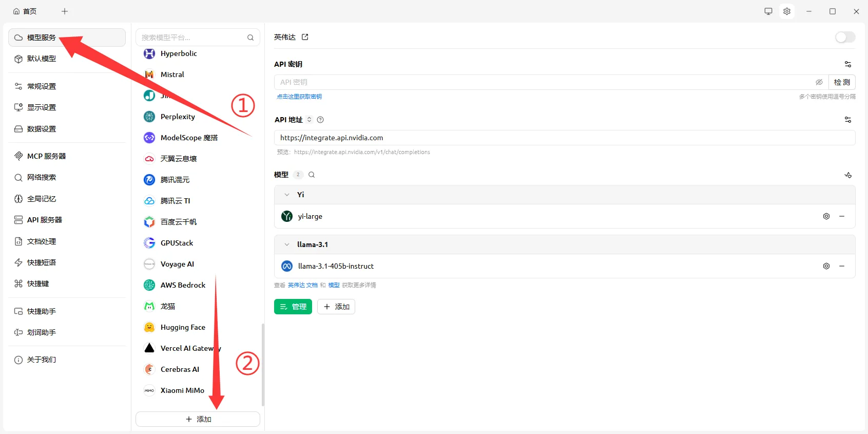Select MCP 服务器 in the sidebar
This screenshot has width=868, height=434.
(46, 156)
